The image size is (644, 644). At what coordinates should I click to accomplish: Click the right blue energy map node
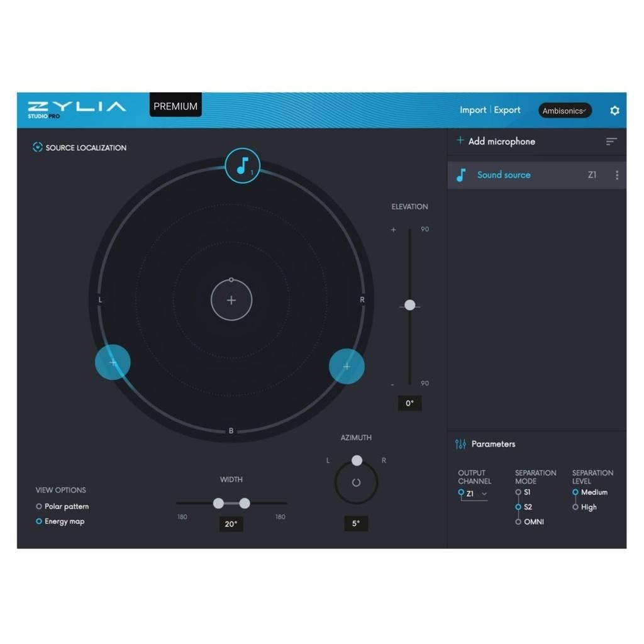coord(347,366)
